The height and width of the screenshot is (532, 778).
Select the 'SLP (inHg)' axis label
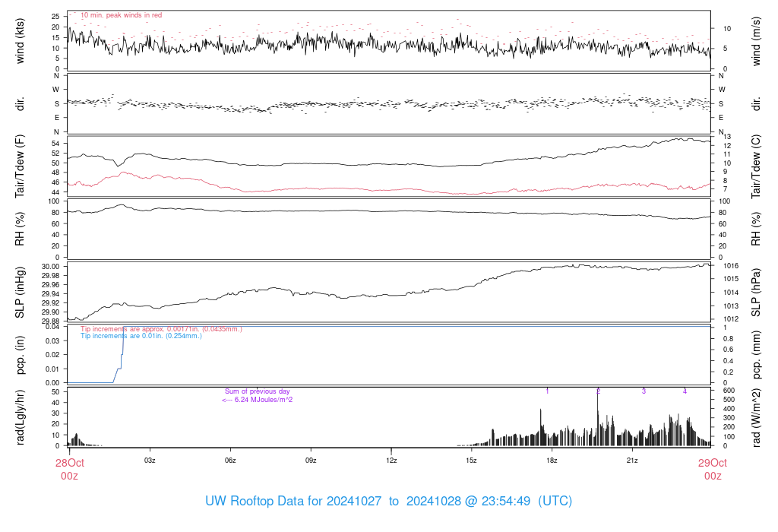coord(21,293)
